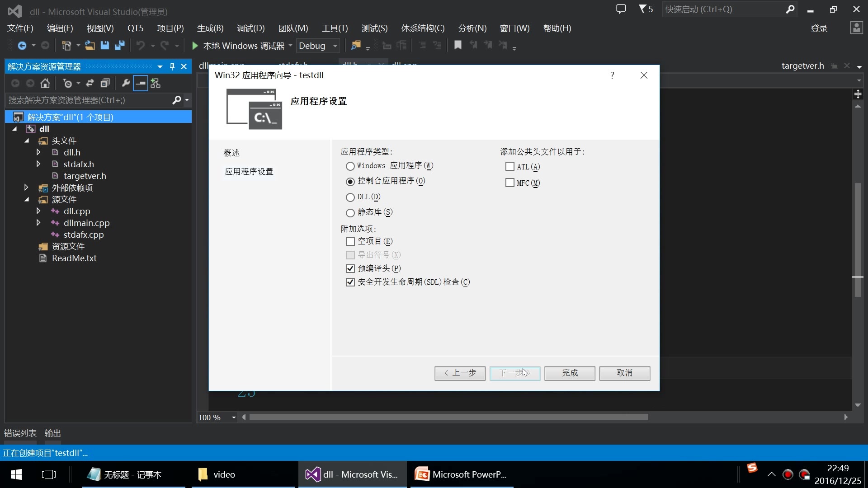This screenshot has height=488, width=868.
Task: Click the account avatar icon
Action: point(856,28)
